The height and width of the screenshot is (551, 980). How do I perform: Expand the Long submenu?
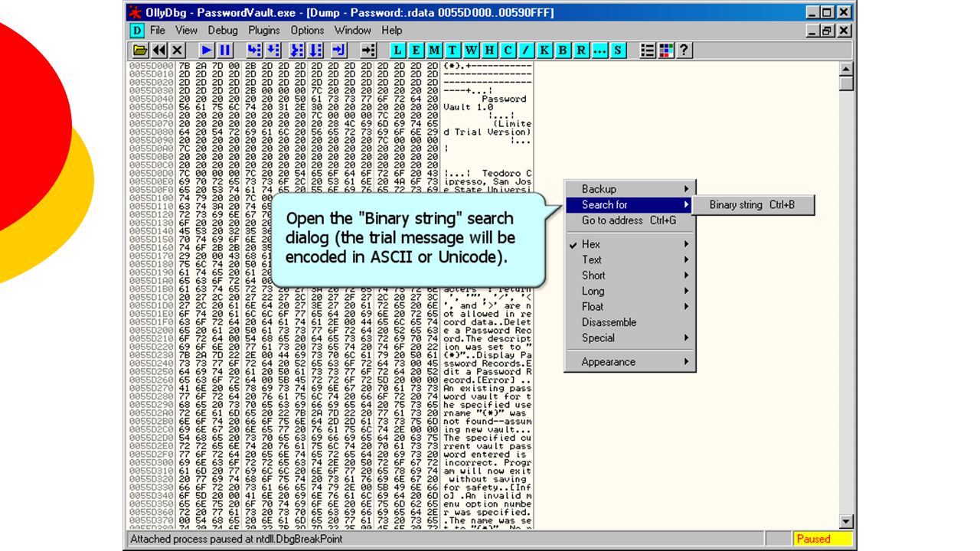tap(629, 291)
